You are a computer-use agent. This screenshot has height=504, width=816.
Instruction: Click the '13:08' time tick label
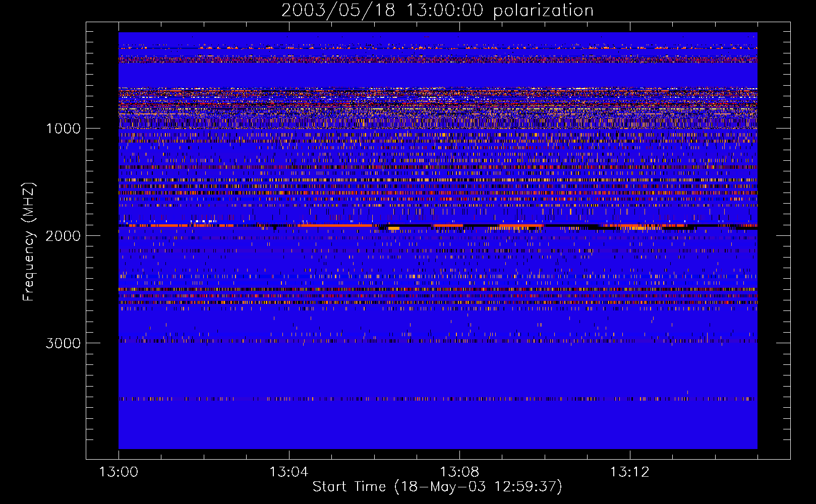(459, 472)
